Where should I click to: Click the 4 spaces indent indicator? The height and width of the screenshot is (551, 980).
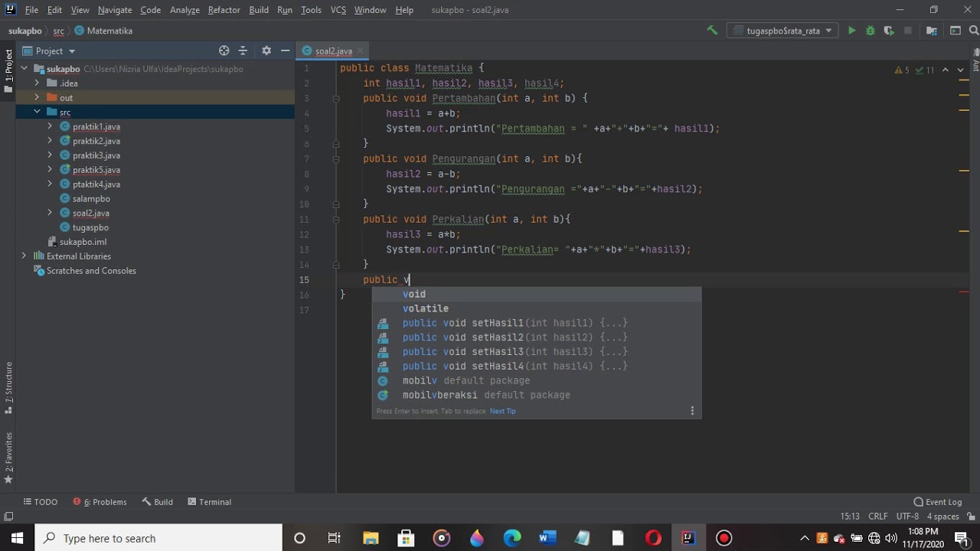pos(943,517)
